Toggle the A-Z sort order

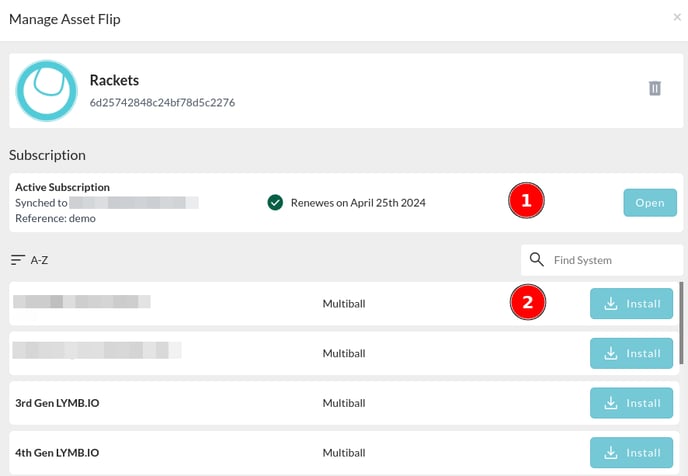(x=29, y=260)
